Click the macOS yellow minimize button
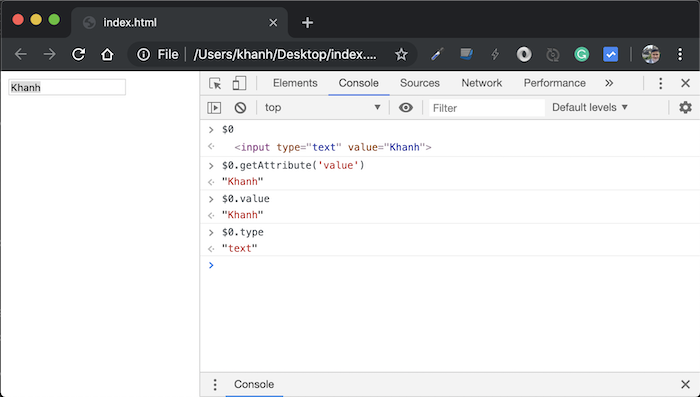The height and width of the screenshot is (397, 700). coord(36,20)
